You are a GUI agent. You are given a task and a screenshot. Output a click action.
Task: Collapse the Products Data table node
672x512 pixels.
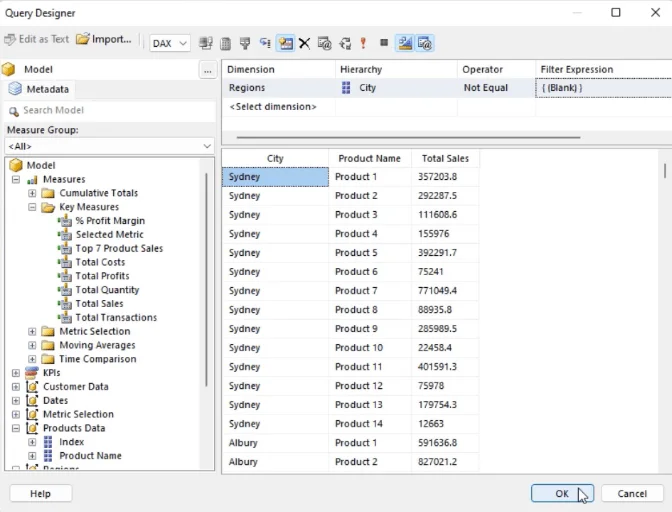point(16,428)
